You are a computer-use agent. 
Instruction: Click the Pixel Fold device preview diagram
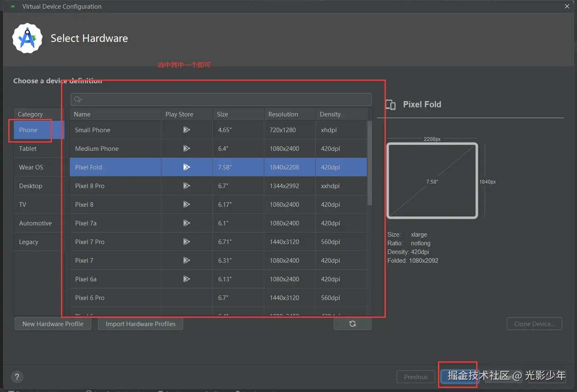point(432,181)
